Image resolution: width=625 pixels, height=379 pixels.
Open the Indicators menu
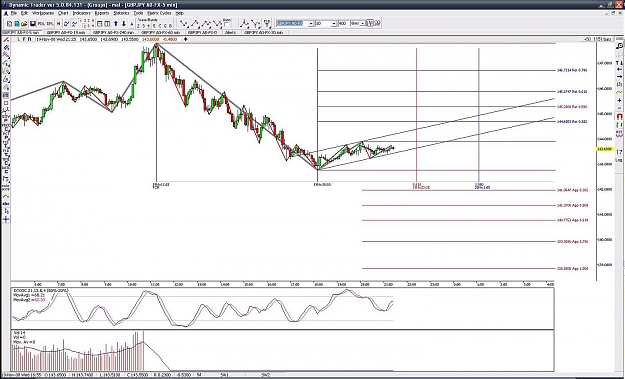click(x=82, y=13)
